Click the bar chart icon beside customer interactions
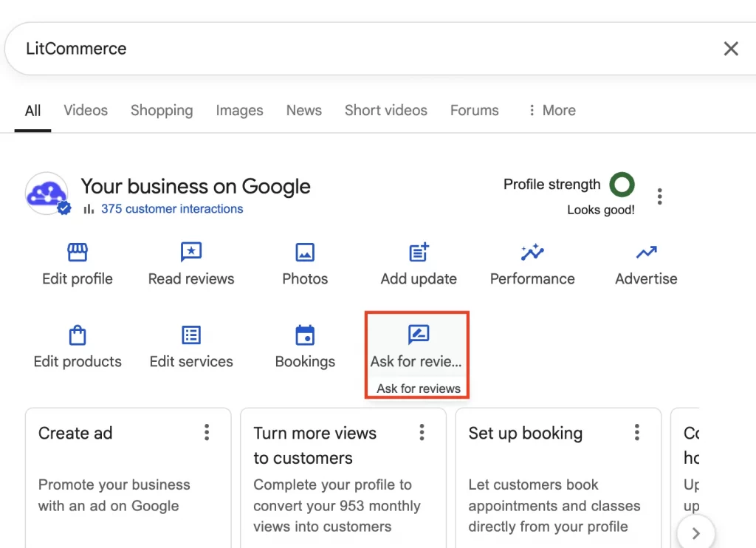756x548 pixels. pyautogui.click(x=89, y=209)
